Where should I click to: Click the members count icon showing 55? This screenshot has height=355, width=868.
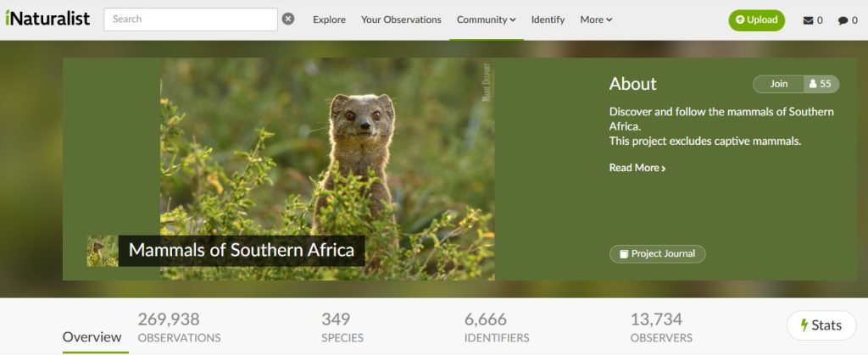coord(821,84)
